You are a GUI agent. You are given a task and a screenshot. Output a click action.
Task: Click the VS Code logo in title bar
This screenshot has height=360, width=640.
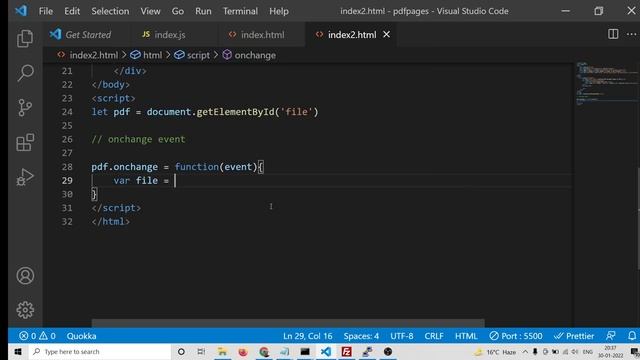click(x=21, y=11)
